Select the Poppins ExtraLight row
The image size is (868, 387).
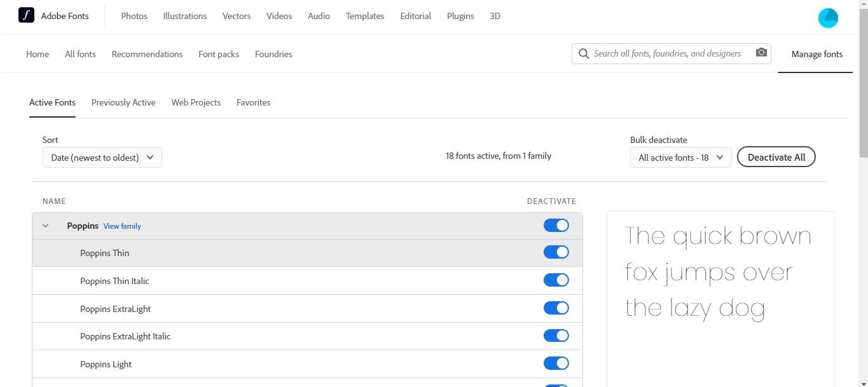(x=307, y=309)
